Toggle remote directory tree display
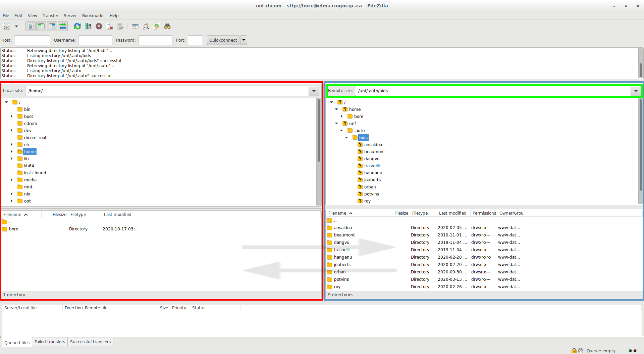 pos(52,26)
